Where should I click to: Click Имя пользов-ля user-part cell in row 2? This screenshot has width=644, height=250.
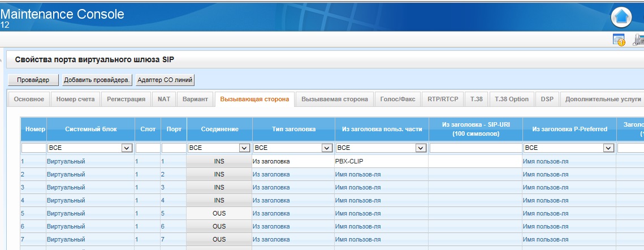click(381, 174)
